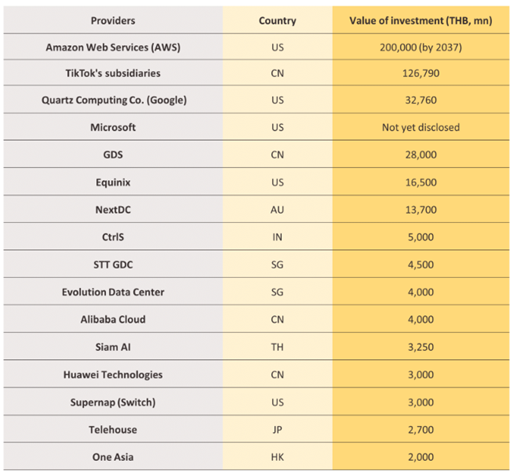Select the TH country cell for Siam AI

(277, 347)
